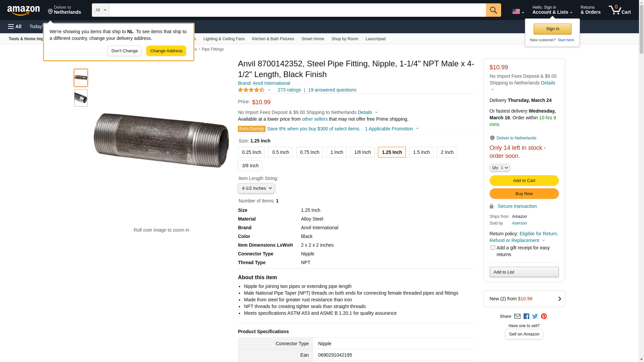Select the second product thumbnail image

81,98
